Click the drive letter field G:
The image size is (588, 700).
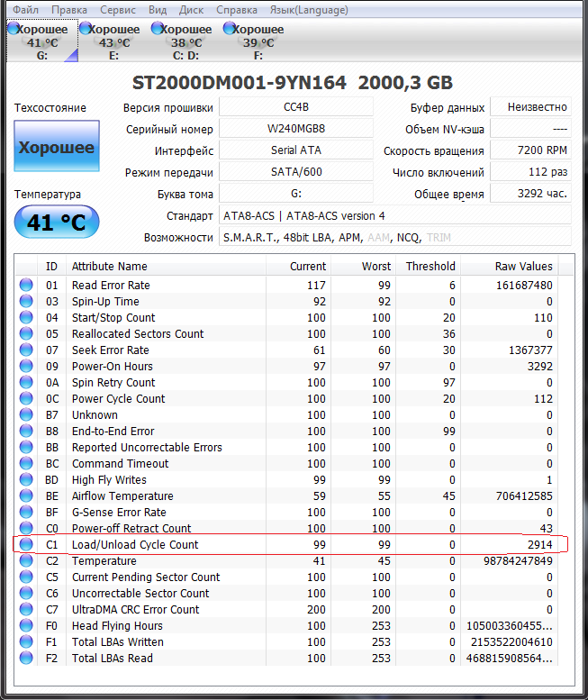click(296, 194)
